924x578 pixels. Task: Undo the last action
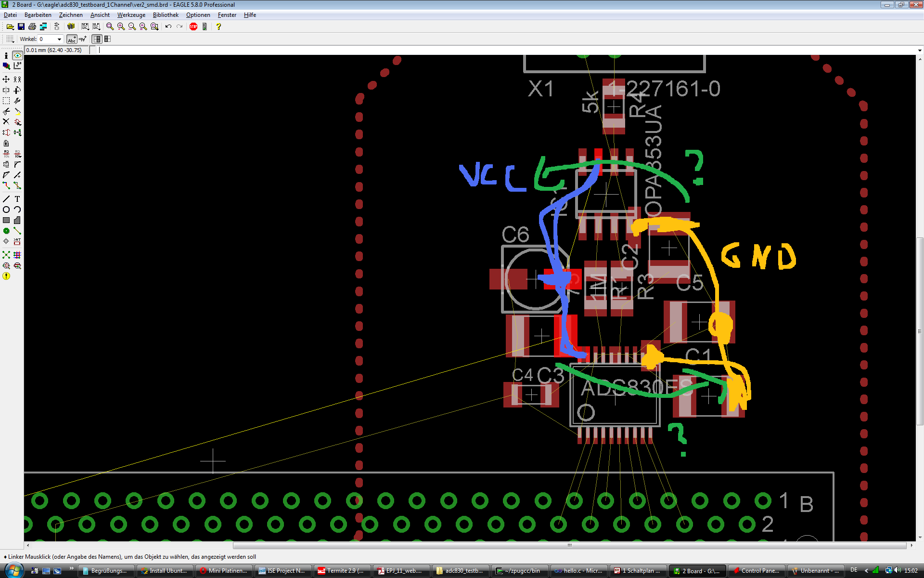pyautogui.click(x=168, y=26)
